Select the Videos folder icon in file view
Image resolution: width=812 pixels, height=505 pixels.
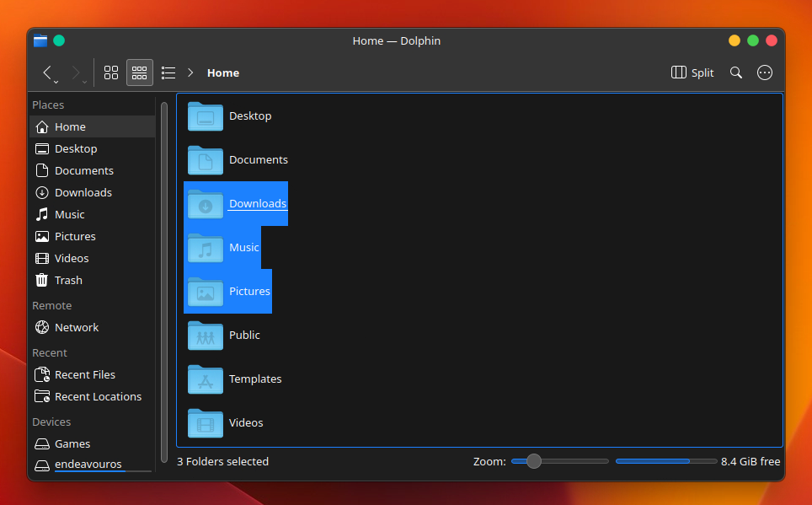(205, 423)
